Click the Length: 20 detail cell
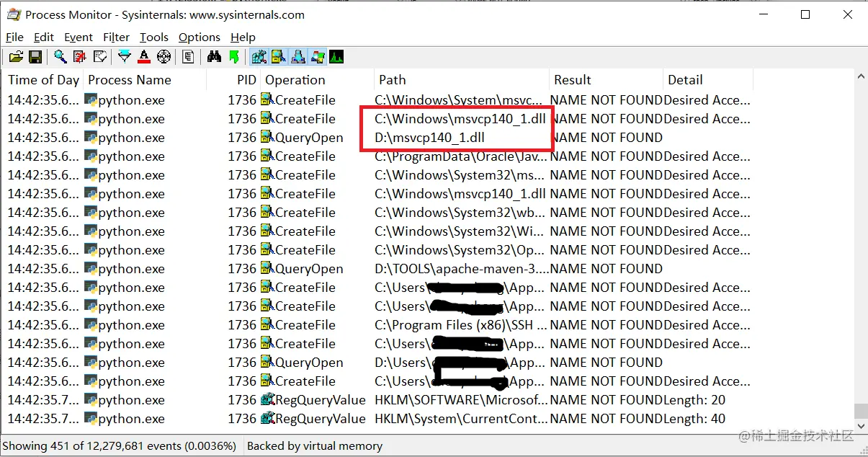 (x=694, y=400)
